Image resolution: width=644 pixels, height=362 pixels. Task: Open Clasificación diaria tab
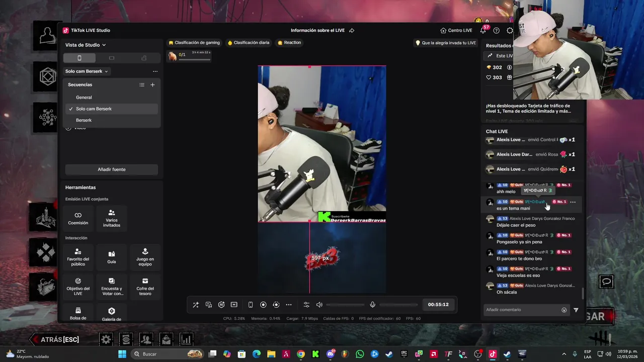coord(249,43)
